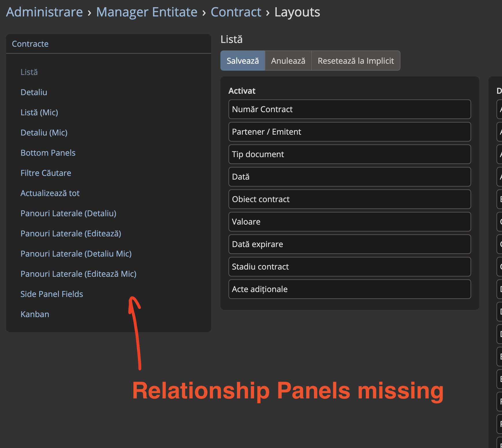Click the Stadiu contract field item
502x448 pixels.
click(x=349, y=267)
